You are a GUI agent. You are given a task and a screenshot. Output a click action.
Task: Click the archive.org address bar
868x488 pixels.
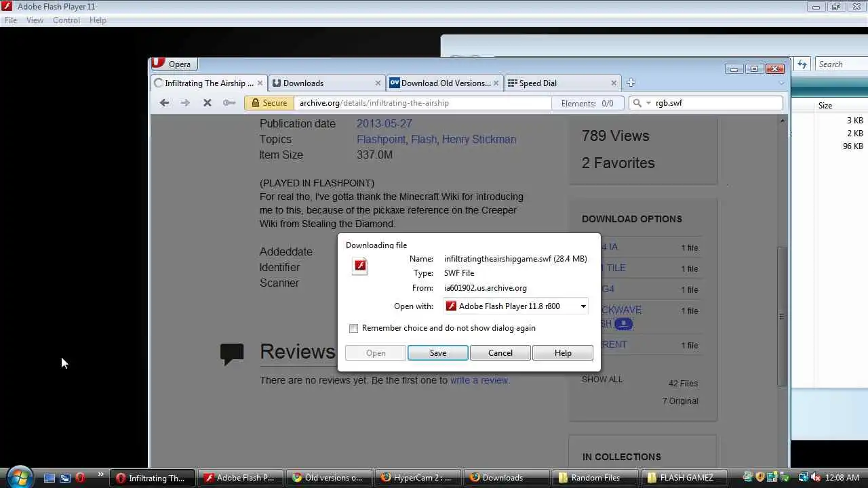[422, 103]
